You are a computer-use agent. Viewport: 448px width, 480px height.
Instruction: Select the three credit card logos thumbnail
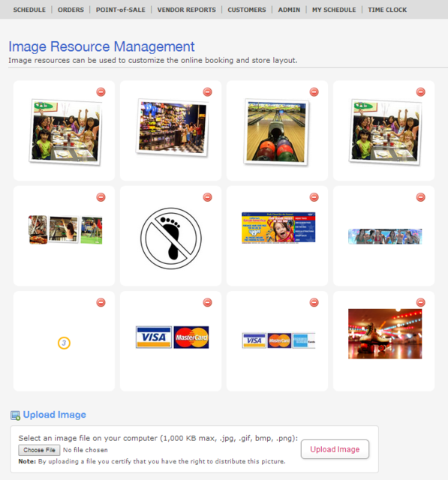click(278, 340)
